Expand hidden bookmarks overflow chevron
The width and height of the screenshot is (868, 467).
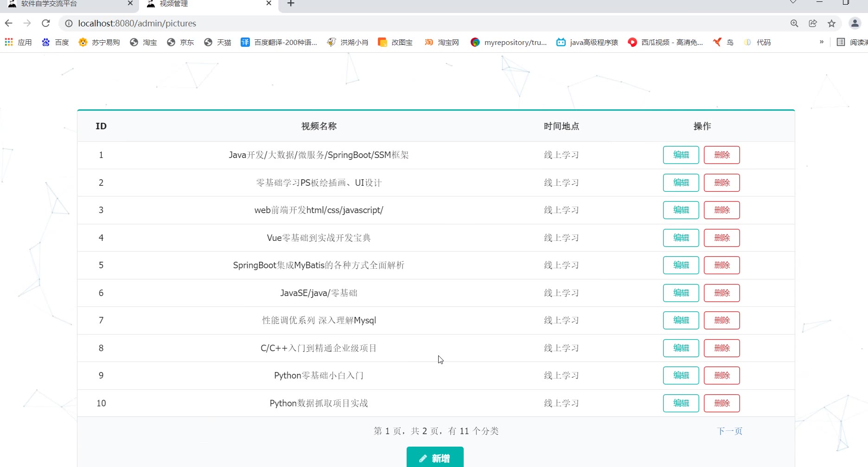[x=821, y=42]
